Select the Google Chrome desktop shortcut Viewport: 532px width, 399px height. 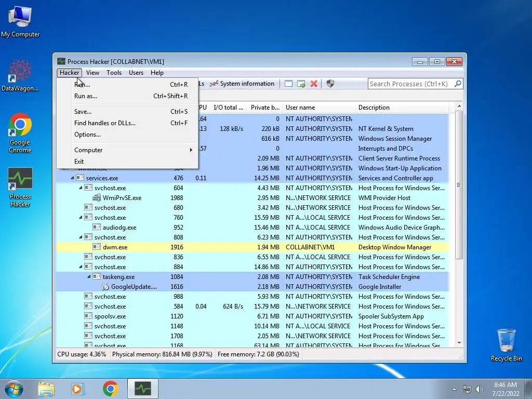(20, 133)
